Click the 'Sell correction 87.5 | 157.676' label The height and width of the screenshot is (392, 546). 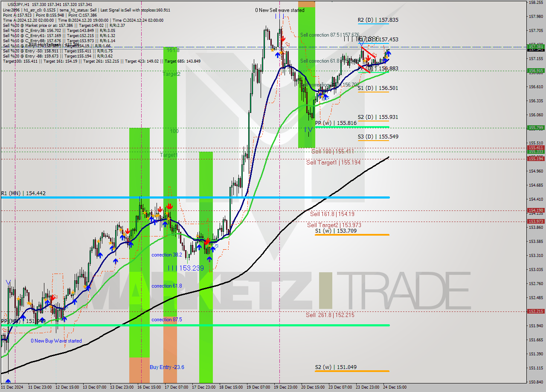pos(330,35)
